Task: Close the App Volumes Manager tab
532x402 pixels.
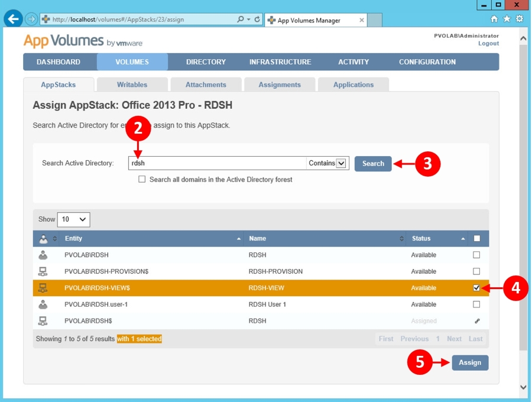Action: [x=361, y=20]
